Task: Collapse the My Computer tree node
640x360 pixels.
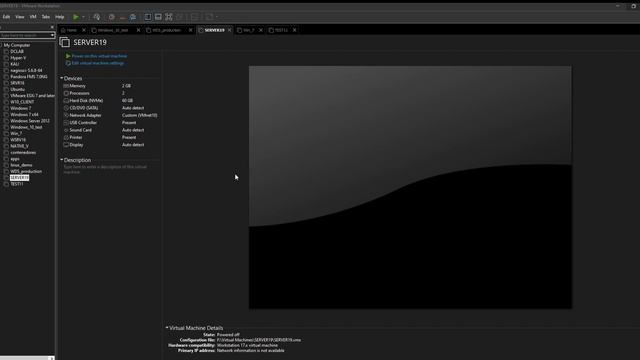Action: 1,45
